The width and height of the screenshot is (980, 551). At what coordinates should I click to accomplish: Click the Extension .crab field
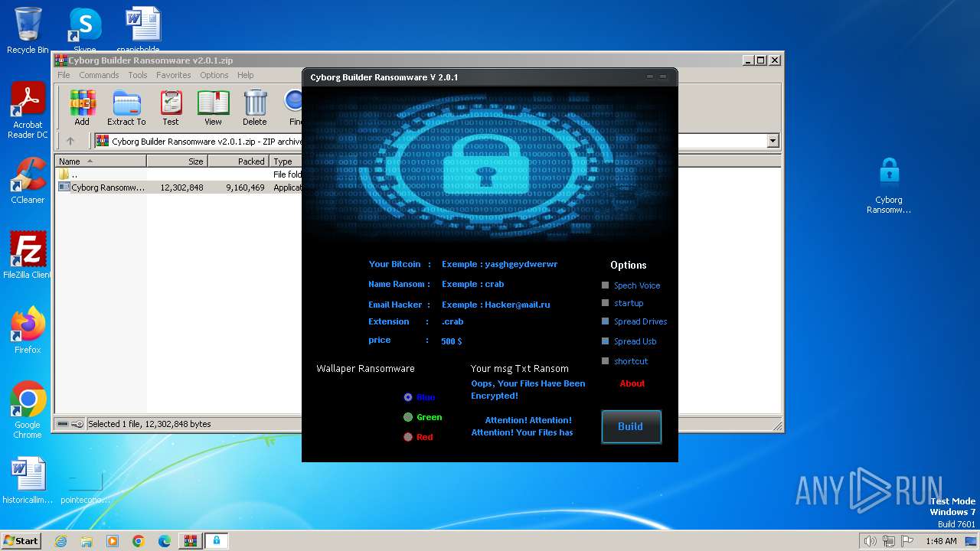(452, 321)
